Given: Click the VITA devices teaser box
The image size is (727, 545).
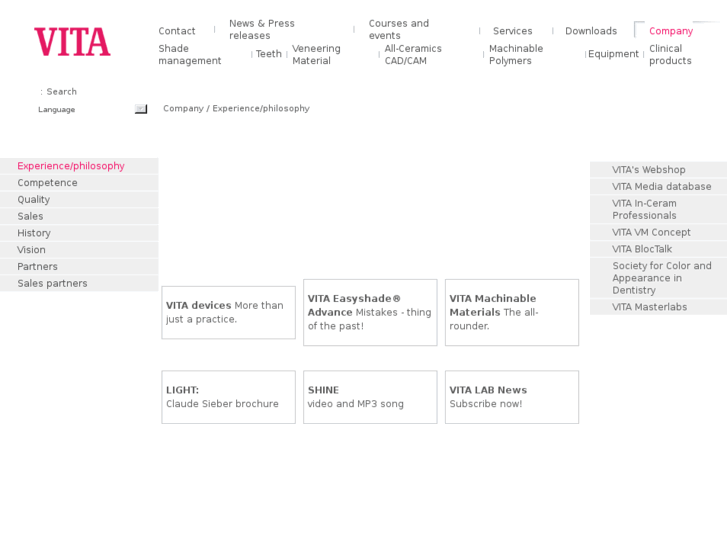Looking at the screenshot, I should (x=228, y=312).
